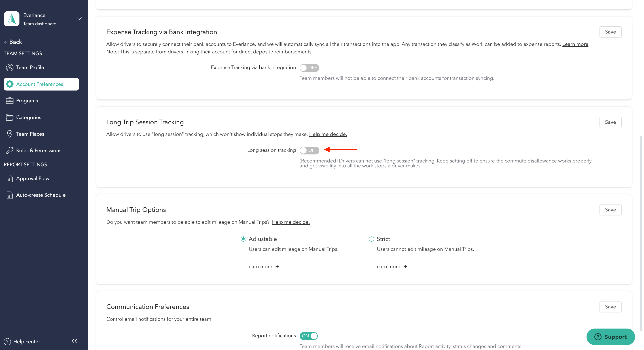Disable Report notifications
644x350 pixels.
pyautogui.click(x=309, y=336)
